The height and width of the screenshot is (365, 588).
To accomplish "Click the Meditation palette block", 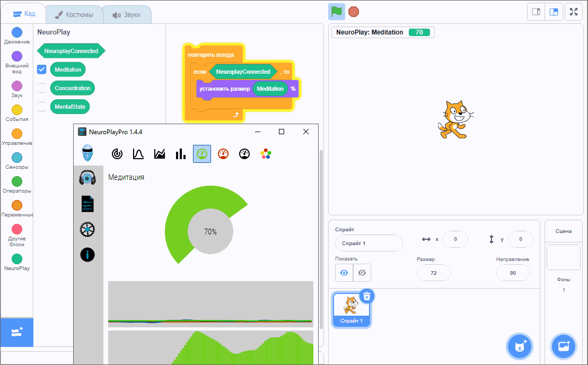I will coord(68,69).
